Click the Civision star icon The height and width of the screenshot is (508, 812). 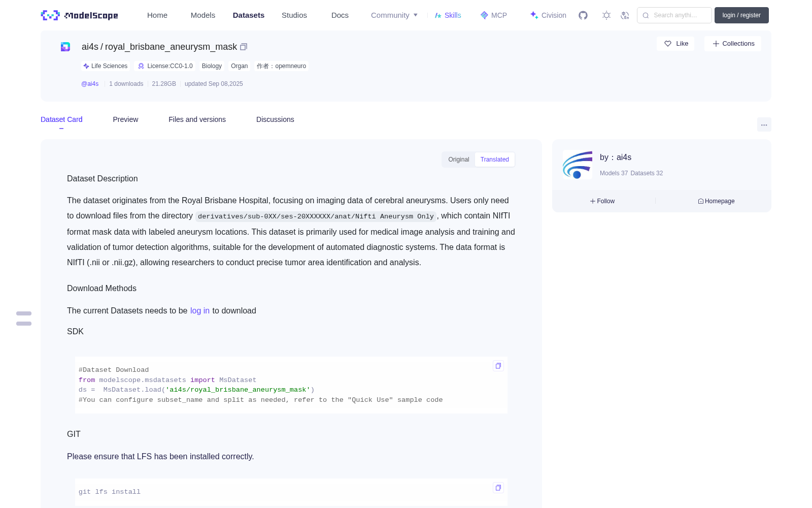534,15
